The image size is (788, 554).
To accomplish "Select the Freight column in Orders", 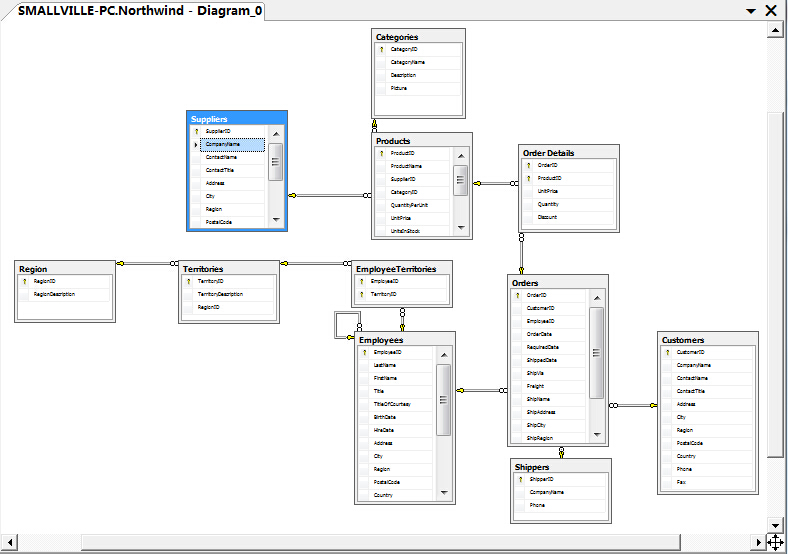I will tap(549, 387).
